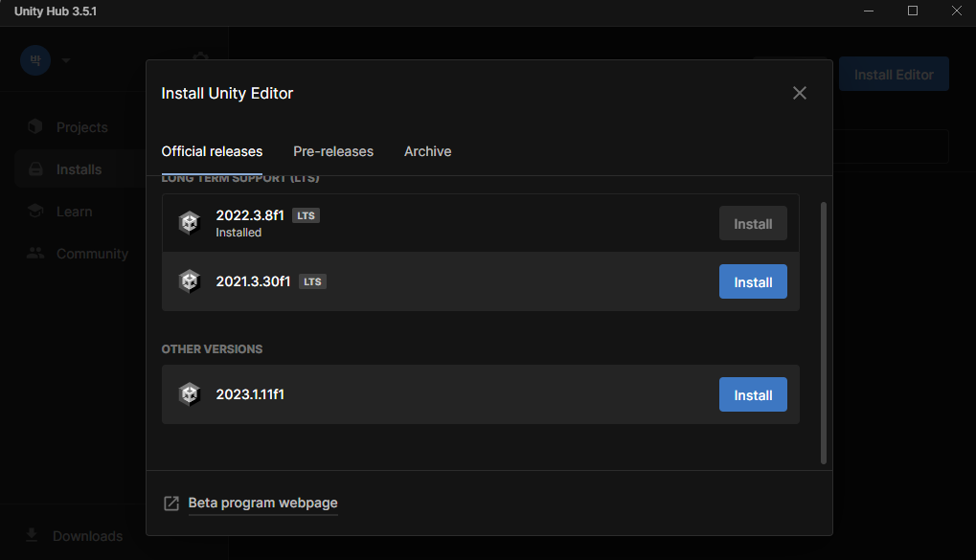Minimize the Unity Hub window
Screen dimensions: 976x560
pos(869,11)
